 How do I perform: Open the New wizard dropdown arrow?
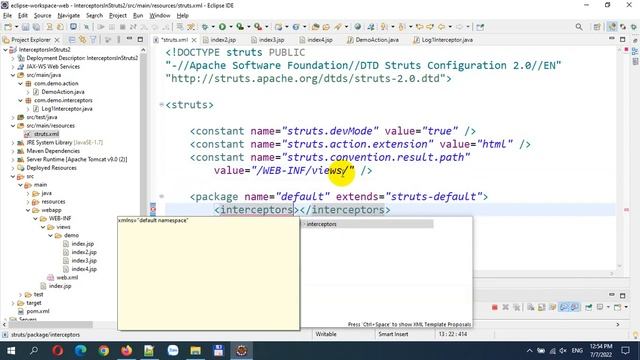pyautogui.click(x=16, y=27)
